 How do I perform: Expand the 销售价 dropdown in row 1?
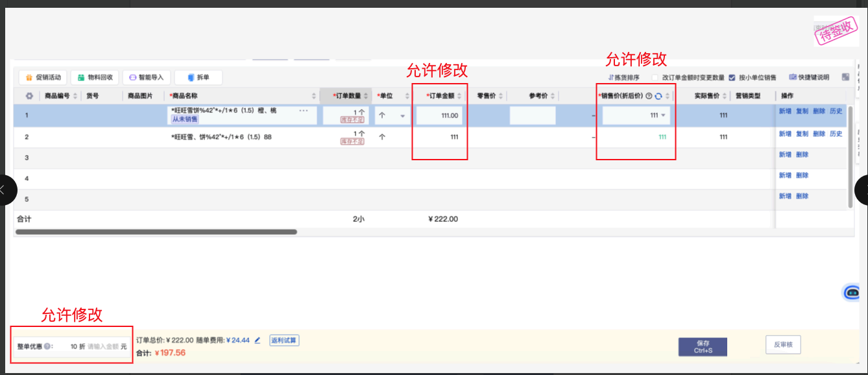click(664, 116)
